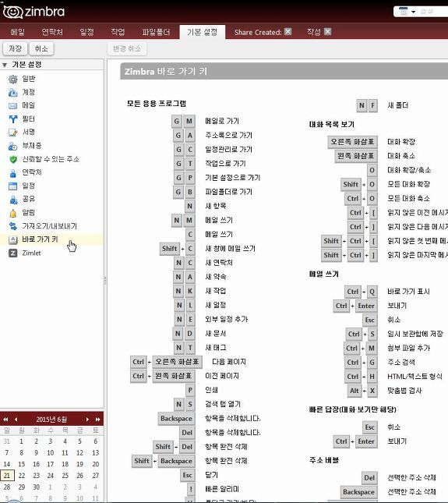Collapse the 기본 설정 tree header
Viewport: 448px width, 503px height.
(5, 66)
